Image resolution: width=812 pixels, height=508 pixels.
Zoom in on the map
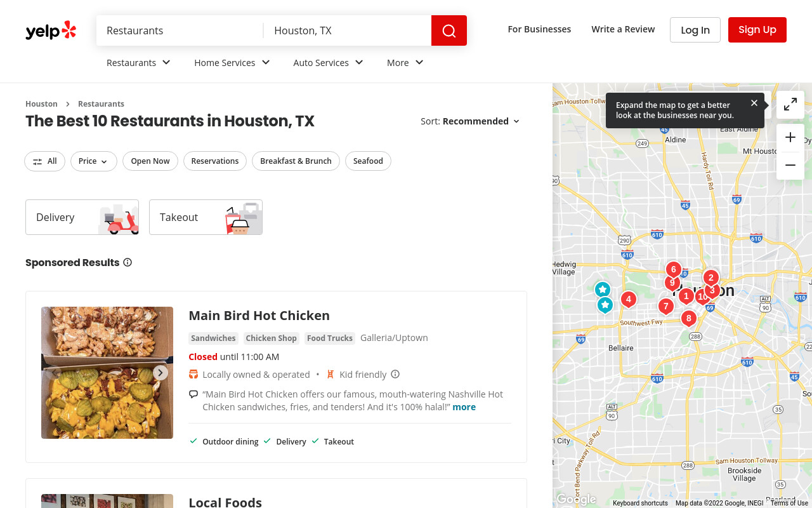click(x=790, y=138)
